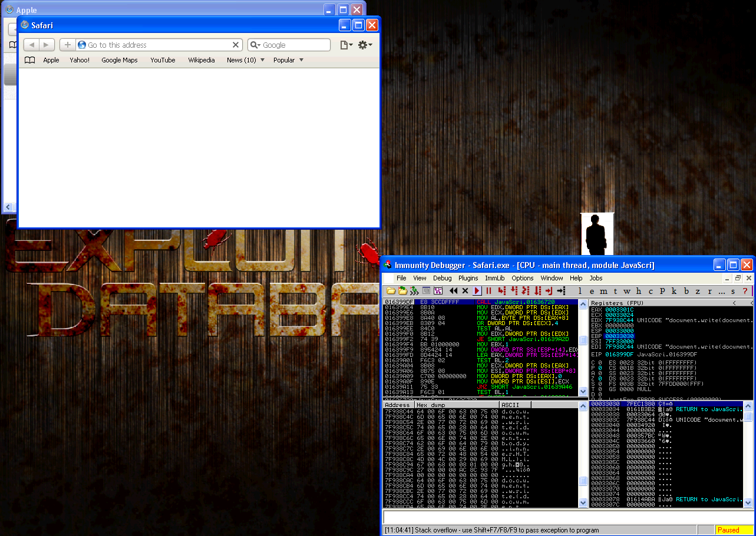Viewport: 756px width, 536px height.
Task: Open the Google search magnifier dropdown
Action: pos(255,45)
